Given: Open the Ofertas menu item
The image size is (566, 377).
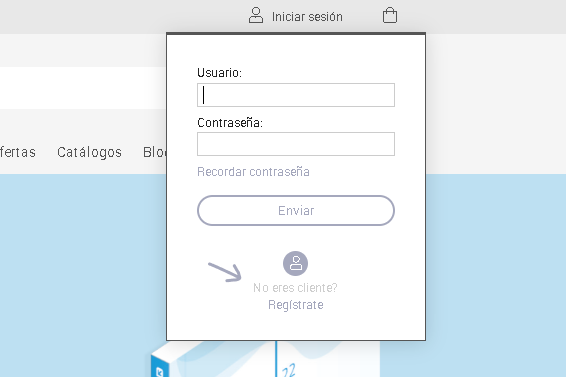Looking at the screenshot, I should (18, 152).
